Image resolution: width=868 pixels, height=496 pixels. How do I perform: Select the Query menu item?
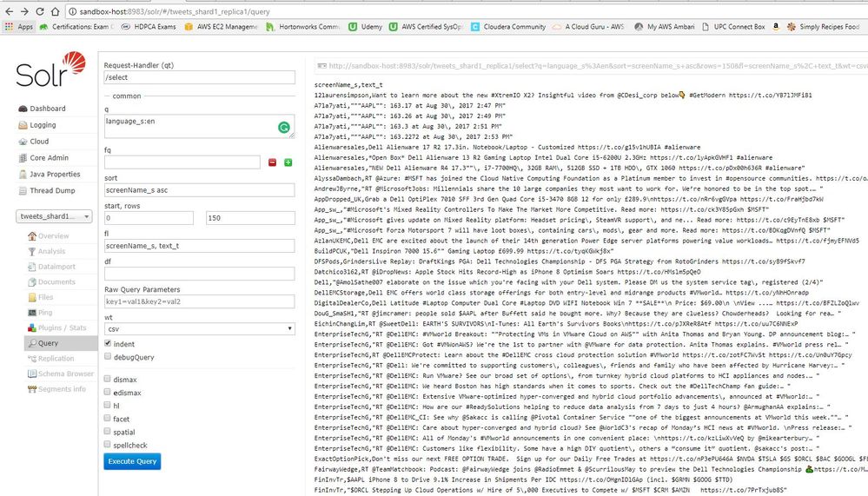click(x=61, y=343)
